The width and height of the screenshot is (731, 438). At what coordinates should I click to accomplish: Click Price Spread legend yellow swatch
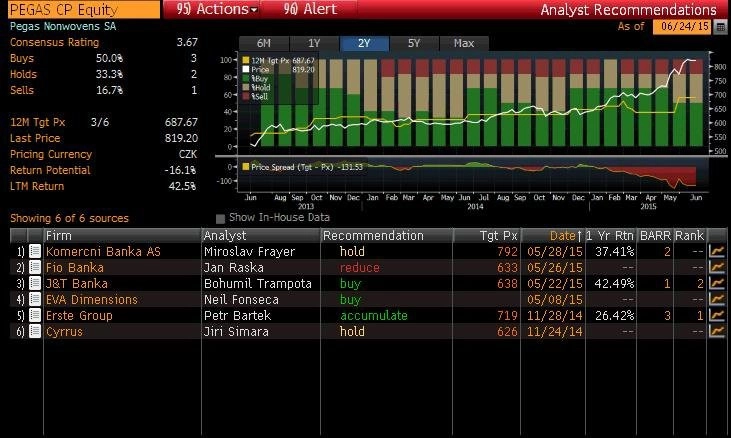(246, 166)
